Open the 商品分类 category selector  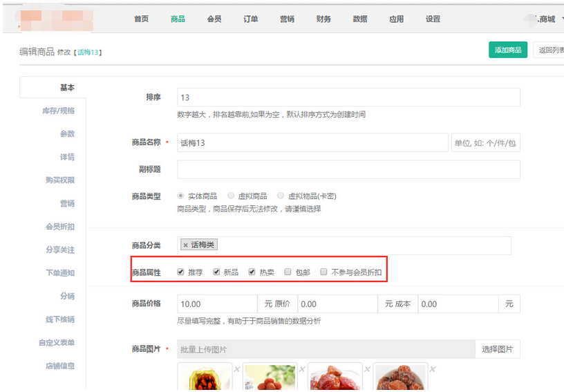point(359,245)
